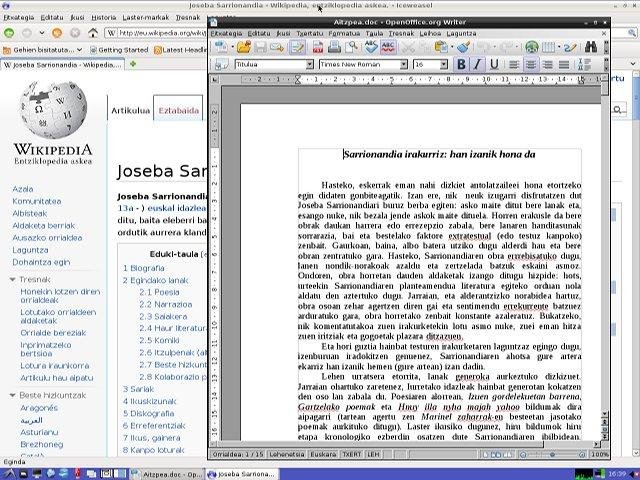Click the Back arrow in Iceweasel

coord(9,33)
